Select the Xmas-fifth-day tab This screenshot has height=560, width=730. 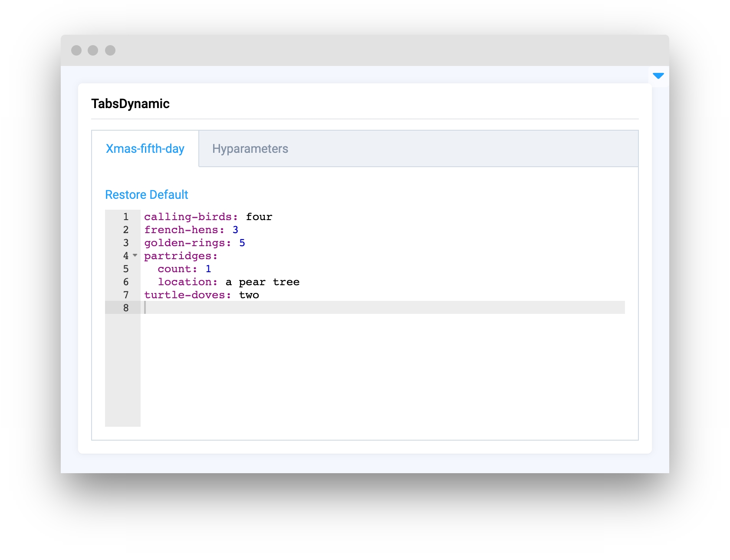pyautogui.click(x=145, y=149)
